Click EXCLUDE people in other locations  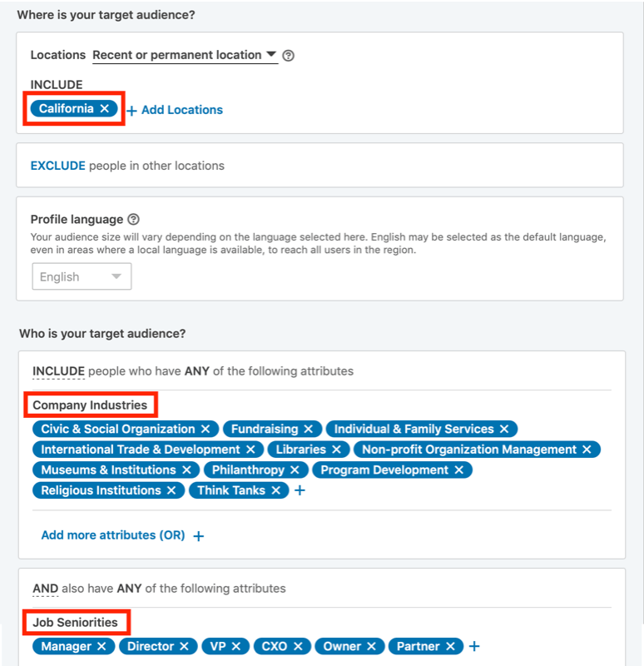(127, 166)
